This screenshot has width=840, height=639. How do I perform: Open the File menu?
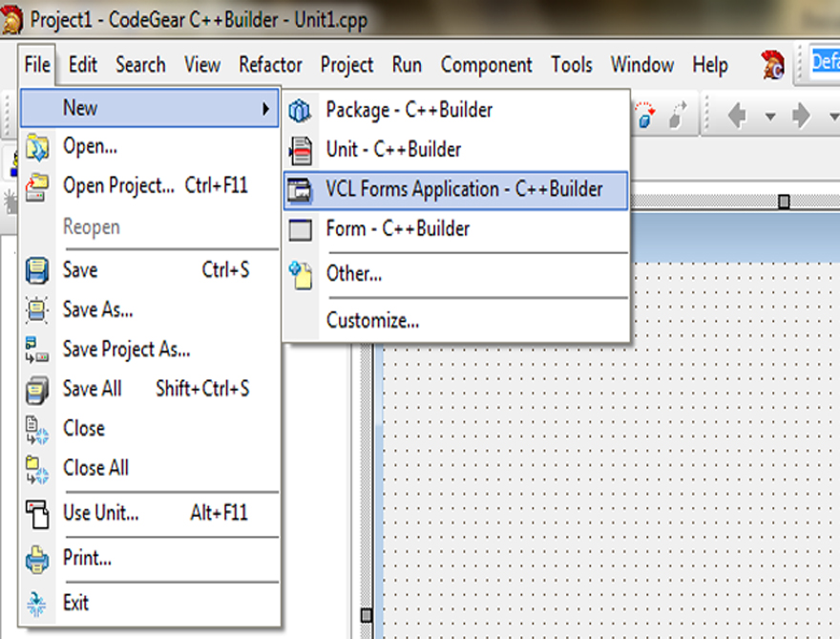[37, 65]
